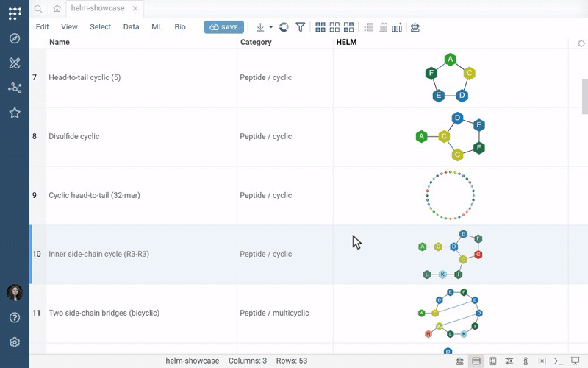Screen dimensions: 588x368
Task: Open Favorites star icon in sidebar
Action: click(15, 113)
